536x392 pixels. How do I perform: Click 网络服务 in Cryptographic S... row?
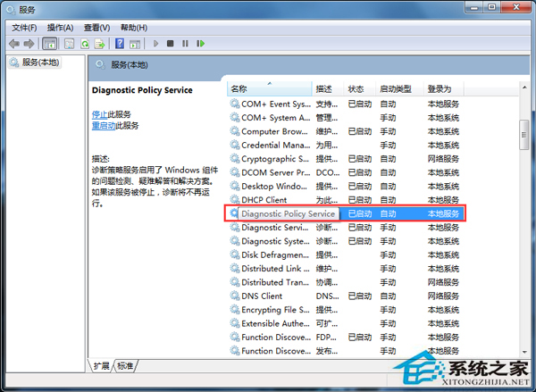[x=443, y=159]
